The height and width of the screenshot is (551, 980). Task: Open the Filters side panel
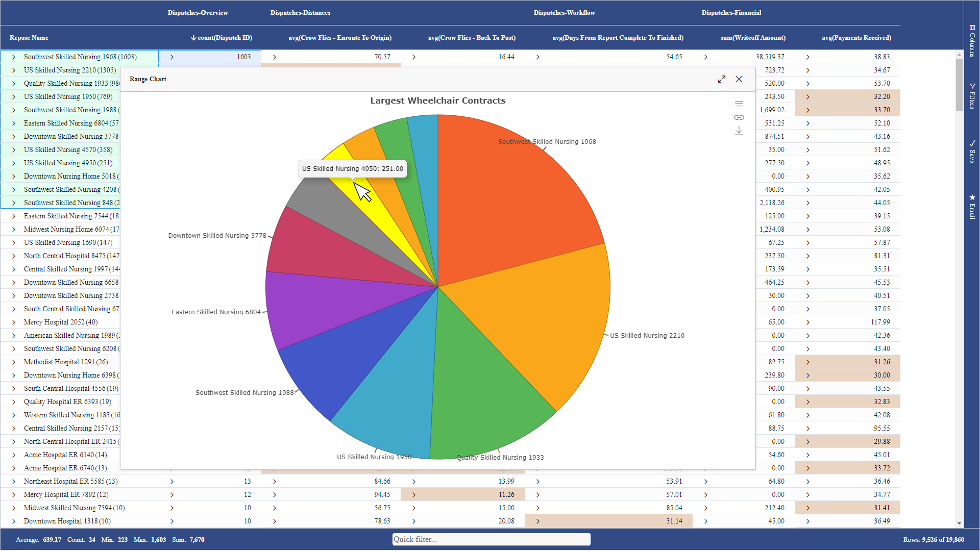(x=972, y=96)
